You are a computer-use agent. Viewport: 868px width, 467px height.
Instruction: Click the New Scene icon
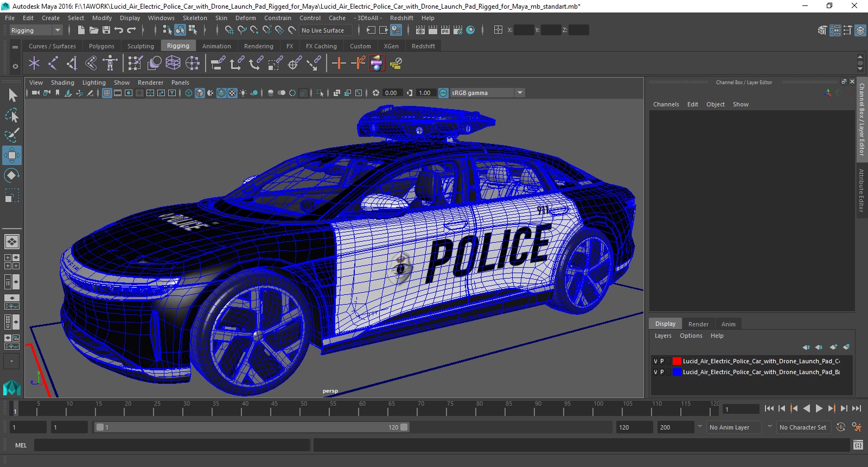click(x=81, y=30)
